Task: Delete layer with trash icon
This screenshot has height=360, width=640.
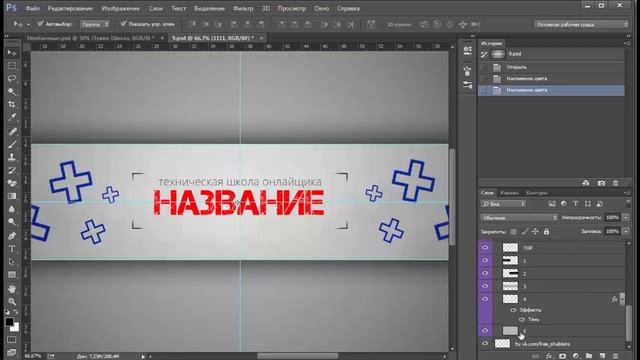Action: pos(615,356)
